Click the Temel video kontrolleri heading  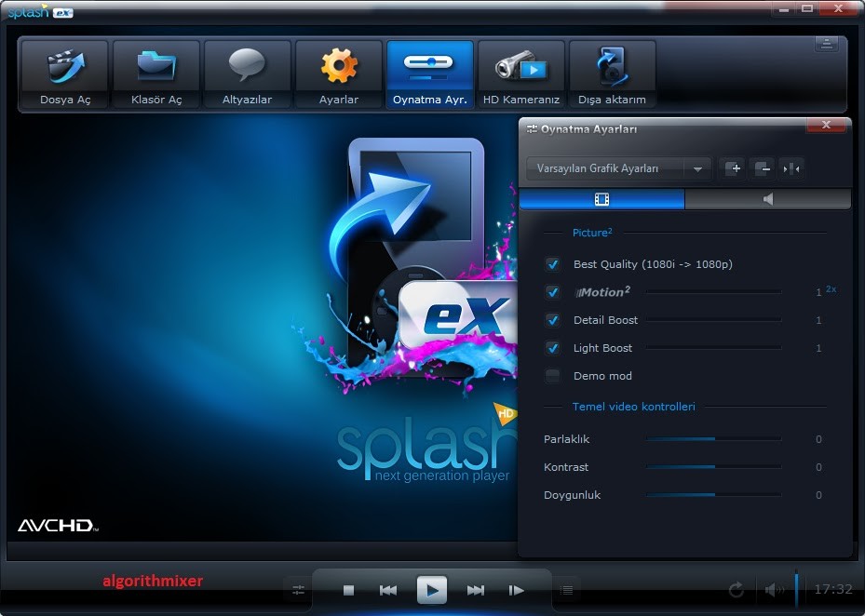tap(633, 407)
